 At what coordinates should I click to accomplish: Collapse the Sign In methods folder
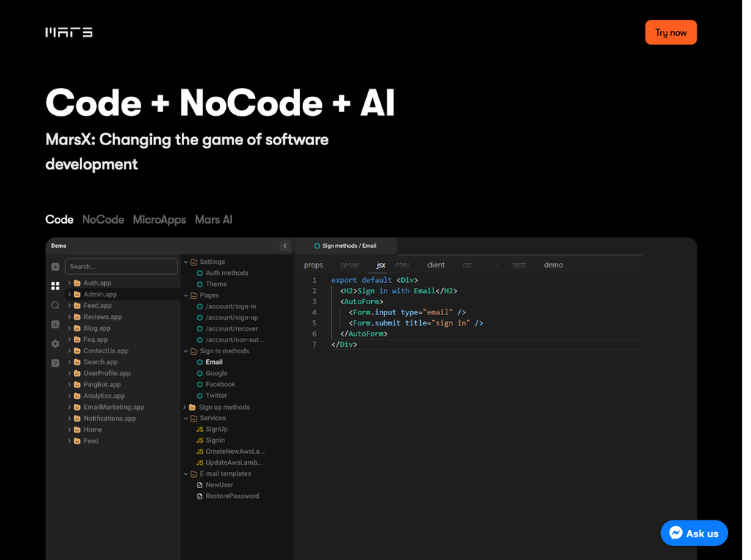pyautogui.click(x=186, y=351)
